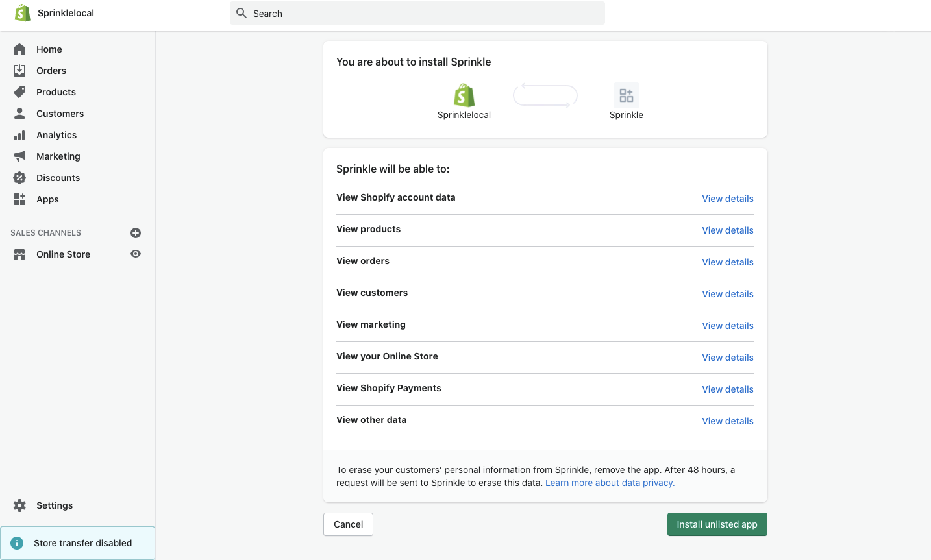Click the Shopify logo in top bar
Screen dimensions: 931x560
point(23,13)
